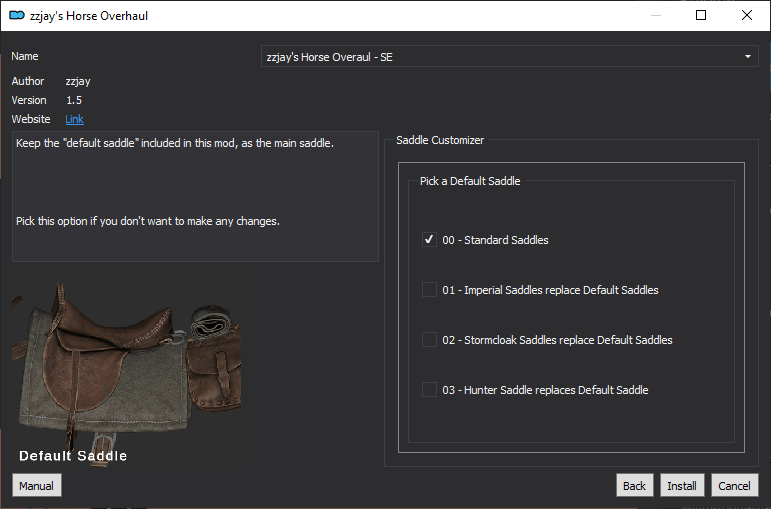The image size is (771, 509).
Task: Click the Manual button
Action: (37, 485)
